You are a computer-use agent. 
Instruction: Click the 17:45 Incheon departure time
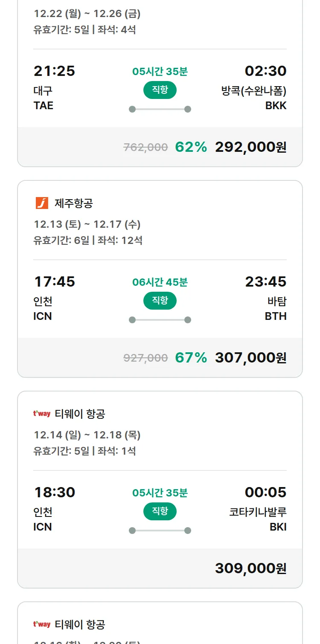[54, 282]
